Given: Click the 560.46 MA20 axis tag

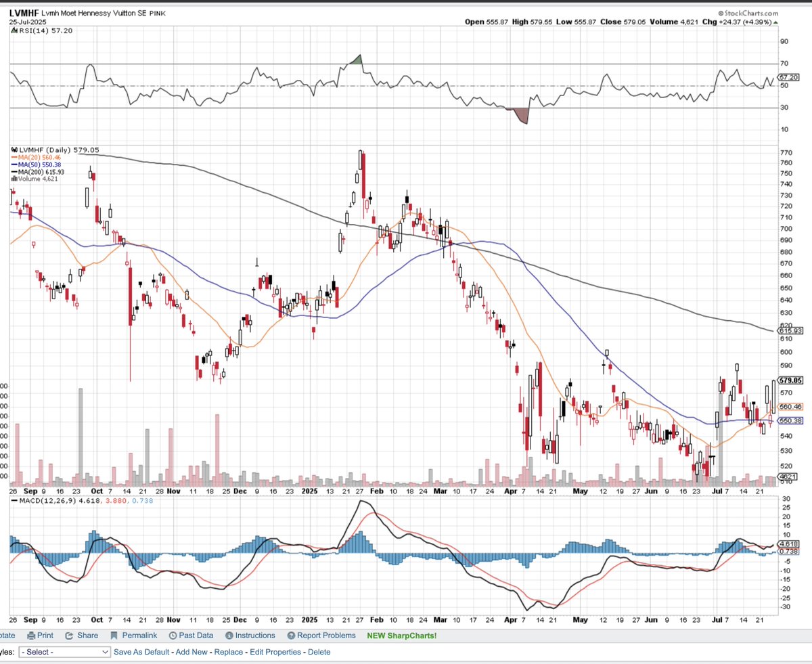Looking at the screenshot, I should [790, 407].
